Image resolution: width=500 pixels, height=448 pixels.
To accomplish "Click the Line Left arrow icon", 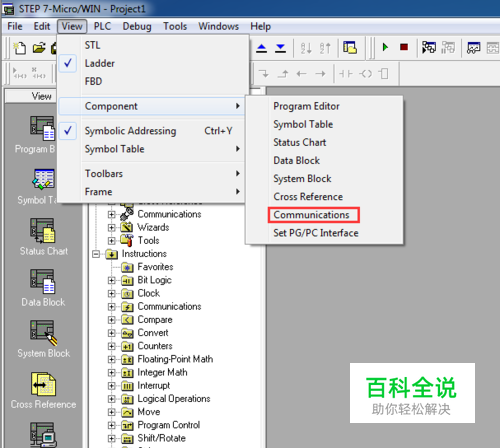I will point(302,74).
